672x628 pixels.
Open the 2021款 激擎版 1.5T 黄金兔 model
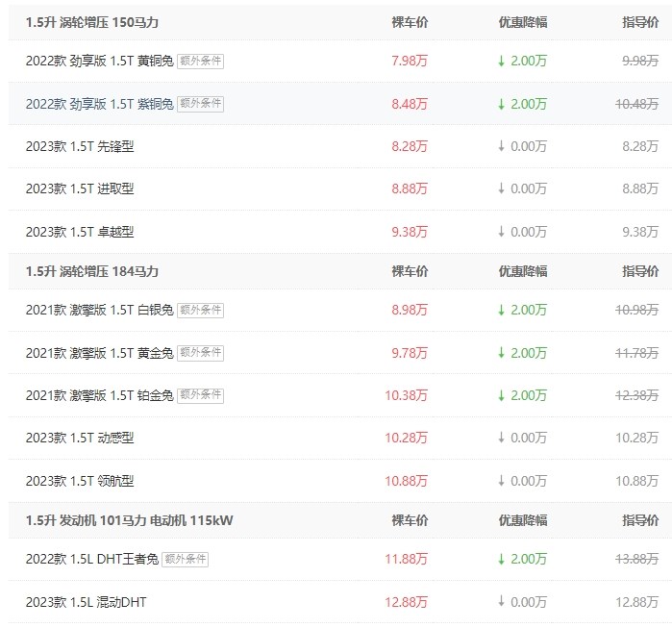click(x=99, y=353)
